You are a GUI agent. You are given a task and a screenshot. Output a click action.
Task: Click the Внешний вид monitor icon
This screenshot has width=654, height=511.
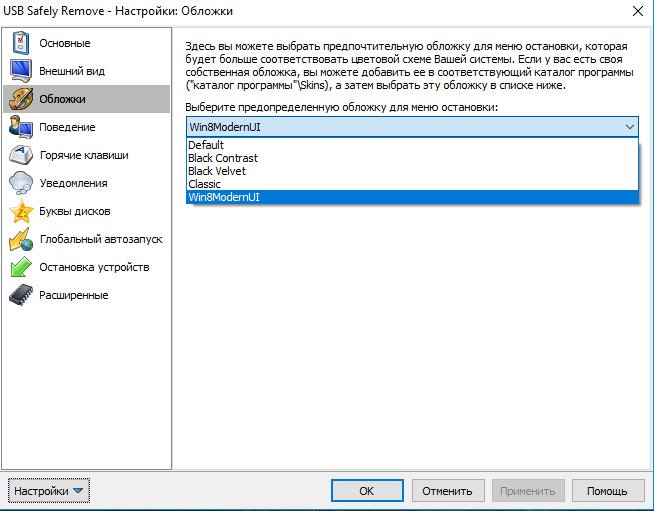coord(21,71)
